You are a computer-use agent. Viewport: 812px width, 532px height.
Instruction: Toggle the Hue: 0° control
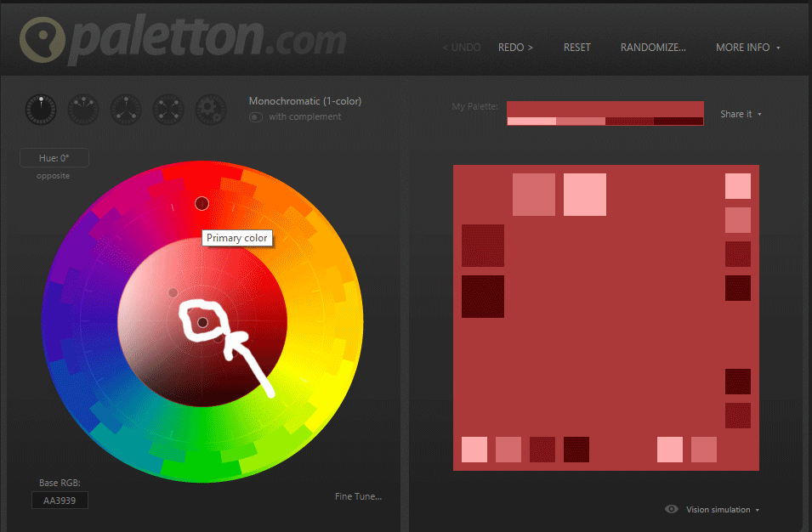coord(54,157)
